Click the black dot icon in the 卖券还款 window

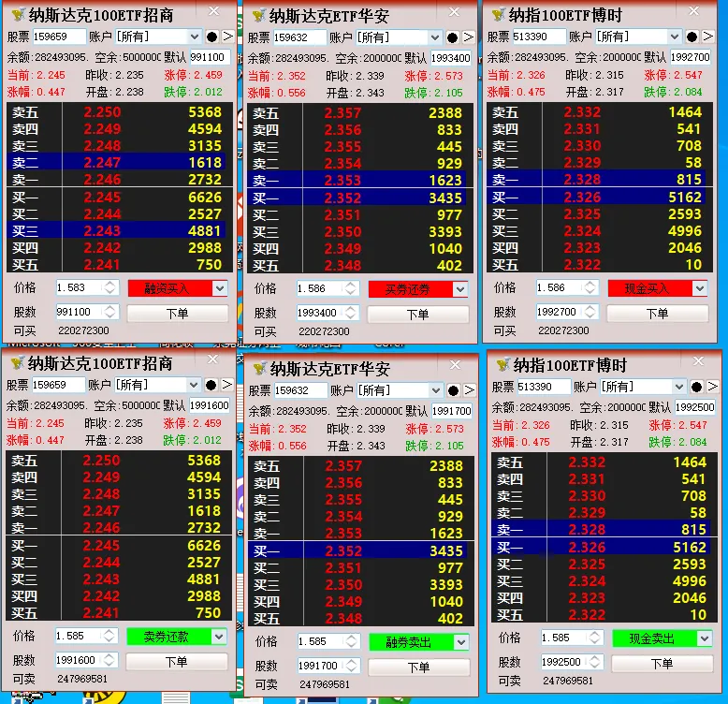211,385
